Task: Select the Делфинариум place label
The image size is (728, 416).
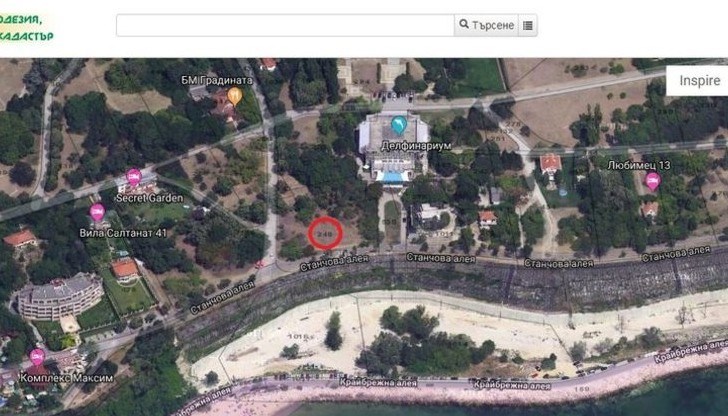Action: (416, 146)
